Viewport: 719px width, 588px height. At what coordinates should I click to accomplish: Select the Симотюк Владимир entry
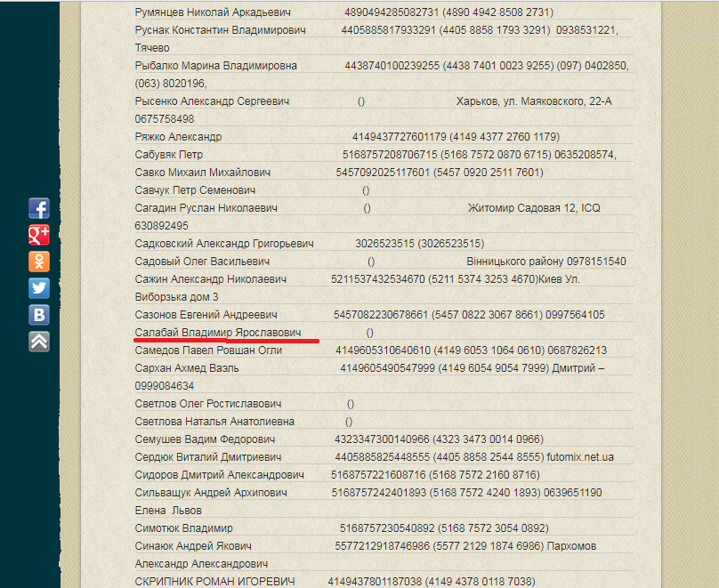click(183, 528)
